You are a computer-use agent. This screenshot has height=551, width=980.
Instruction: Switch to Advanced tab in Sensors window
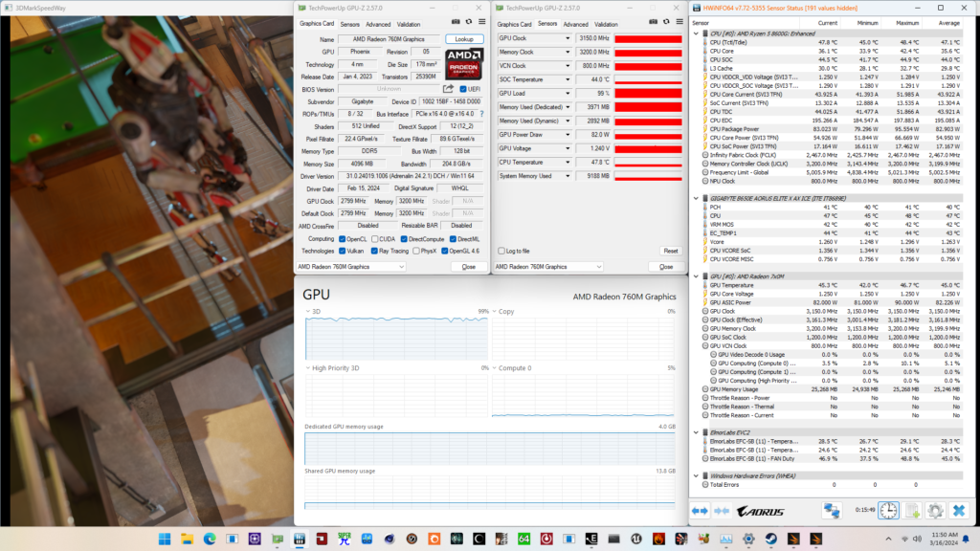tap(575, 24)
